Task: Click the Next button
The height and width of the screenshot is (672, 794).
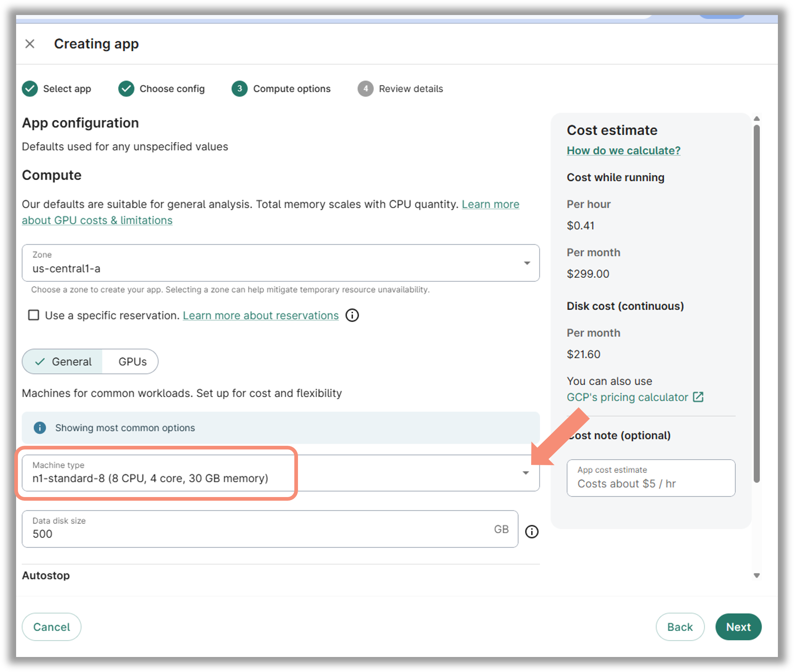Action: pyautogui.click(x=738, y=627)
